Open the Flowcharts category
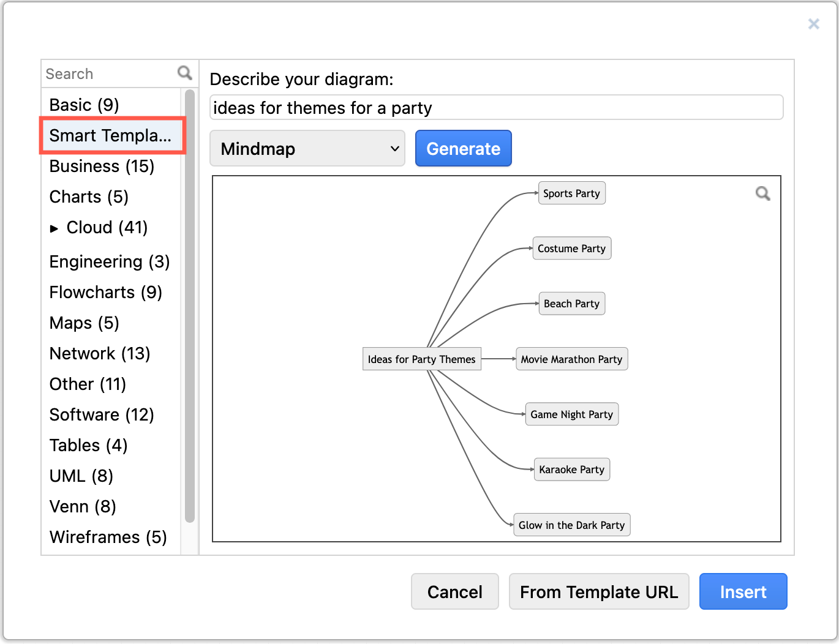The width and height of the screenshot is (839, 644). point(105,292)
